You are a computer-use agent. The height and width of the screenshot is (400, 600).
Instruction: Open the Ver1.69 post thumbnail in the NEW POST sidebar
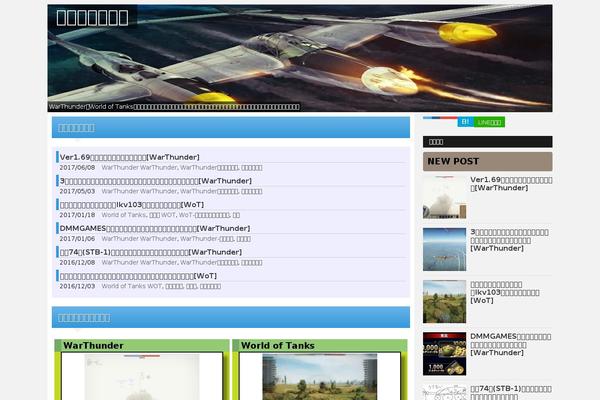(x=444, y=198)
